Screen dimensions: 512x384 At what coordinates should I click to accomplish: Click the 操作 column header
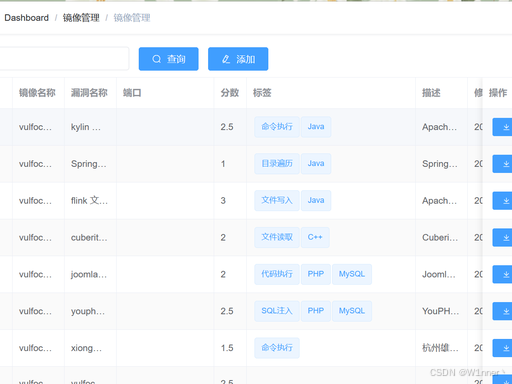pos(498,93)
